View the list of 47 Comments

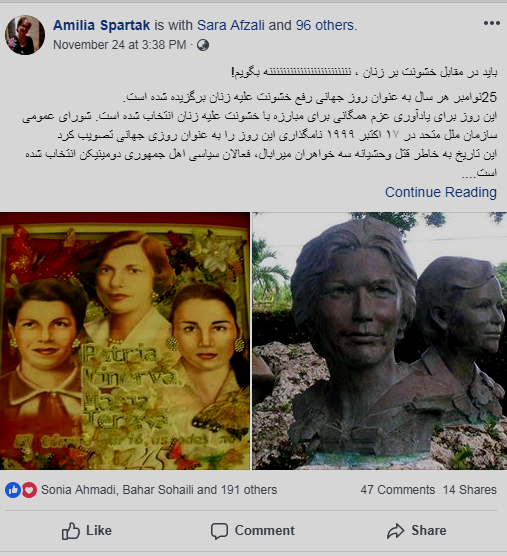pyautogui.click(x=398, y=490)
